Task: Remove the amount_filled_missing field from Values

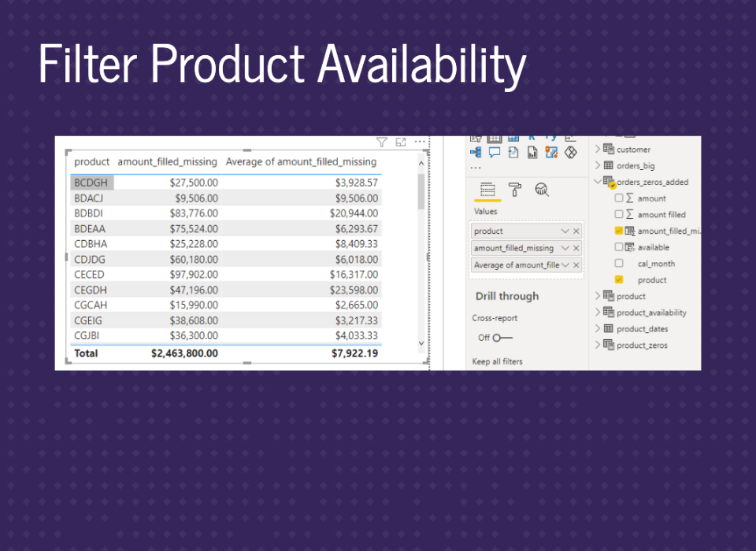Action: click(576, 248)
